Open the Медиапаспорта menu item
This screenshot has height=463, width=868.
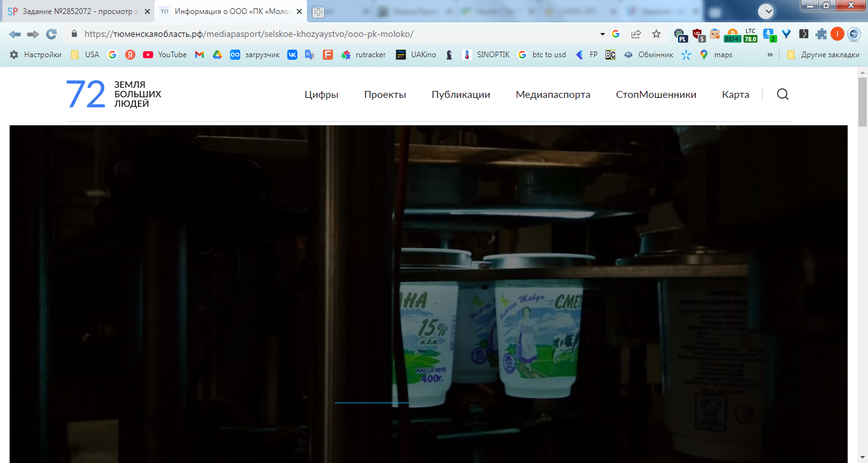click(x=553, y=94)
